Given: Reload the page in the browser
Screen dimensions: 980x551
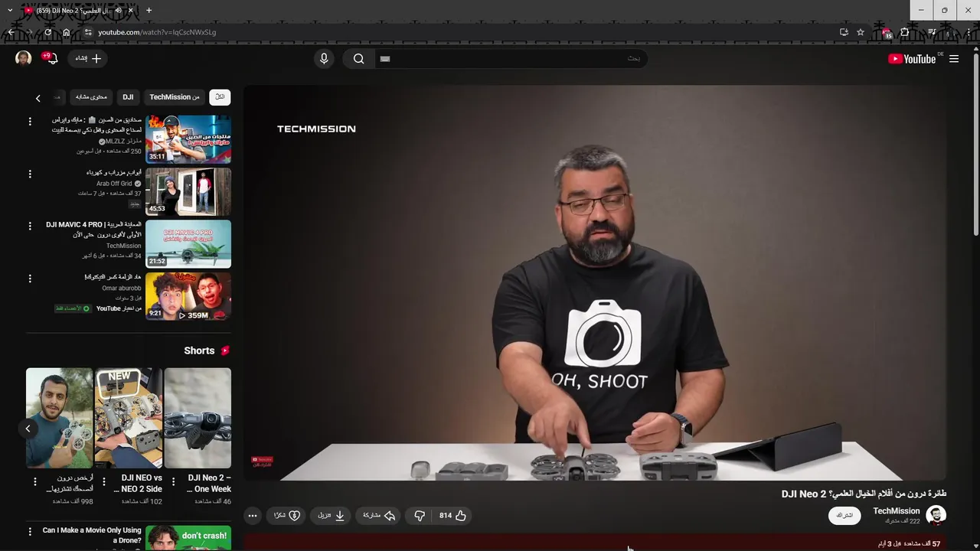Looking at the screenshot, I should pyautogui.click(x=47, y=32).
